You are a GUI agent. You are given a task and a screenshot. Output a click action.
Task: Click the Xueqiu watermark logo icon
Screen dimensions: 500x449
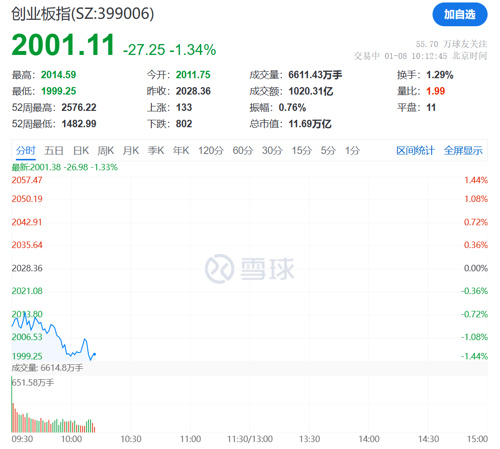219,269
